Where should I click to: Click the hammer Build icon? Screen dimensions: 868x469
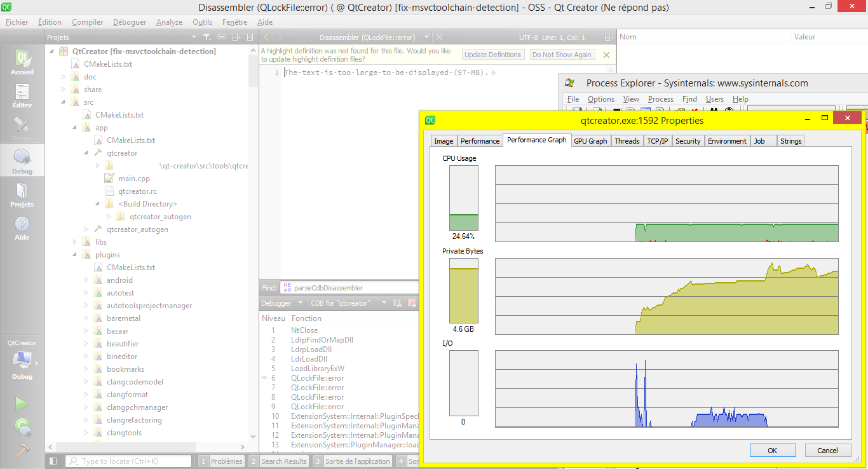22,450
